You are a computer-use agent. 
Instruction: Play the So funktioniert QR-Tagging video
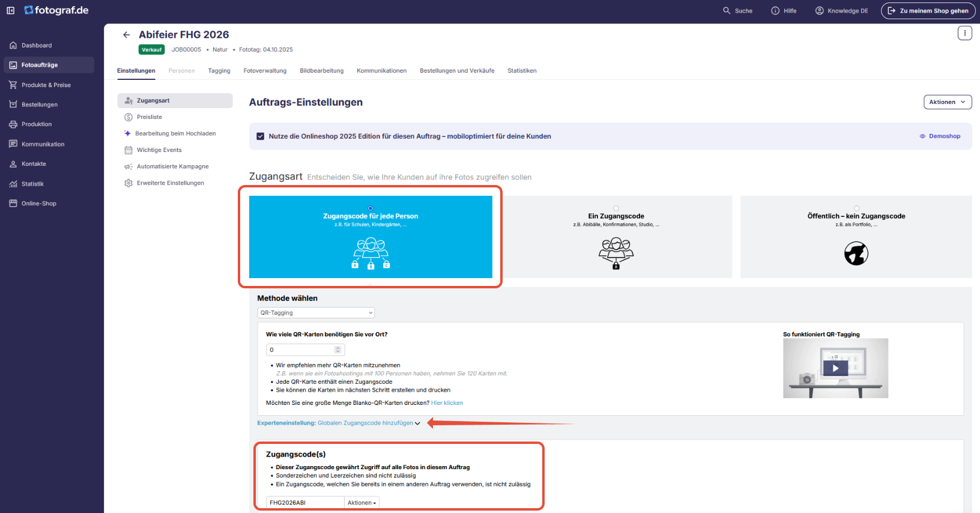coord(835,368)
